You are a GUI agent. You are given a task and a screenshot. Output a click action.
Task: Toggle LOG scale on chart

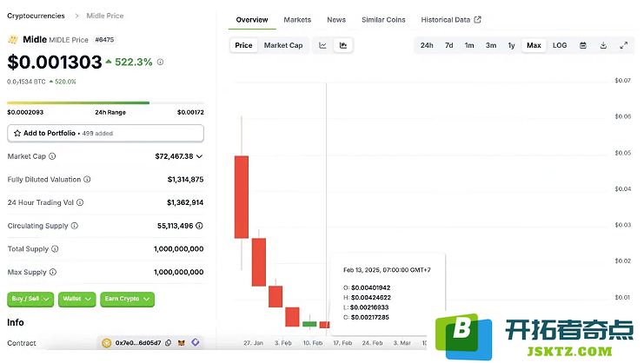[560, 45]
